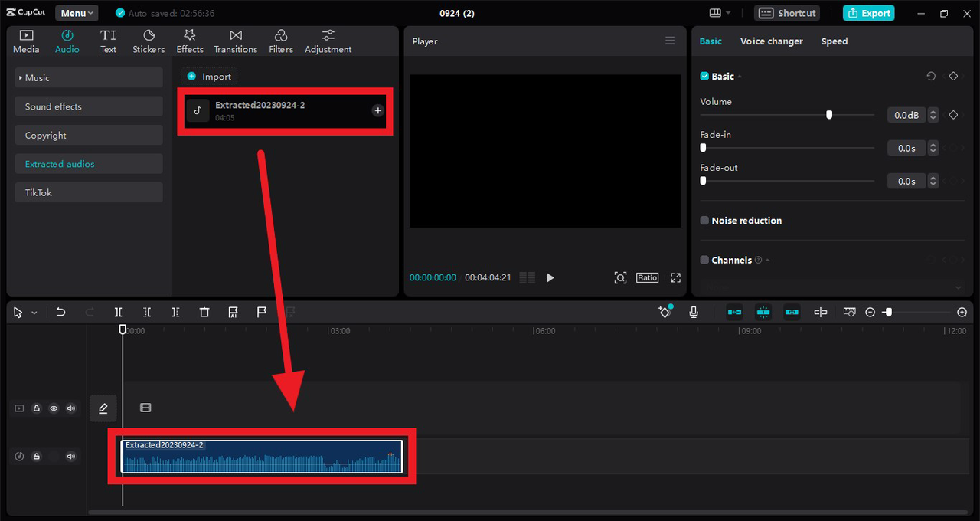980x521 pixels.
Task: Start voice recording with microphone icon
Action: click(x=694, y=313)
